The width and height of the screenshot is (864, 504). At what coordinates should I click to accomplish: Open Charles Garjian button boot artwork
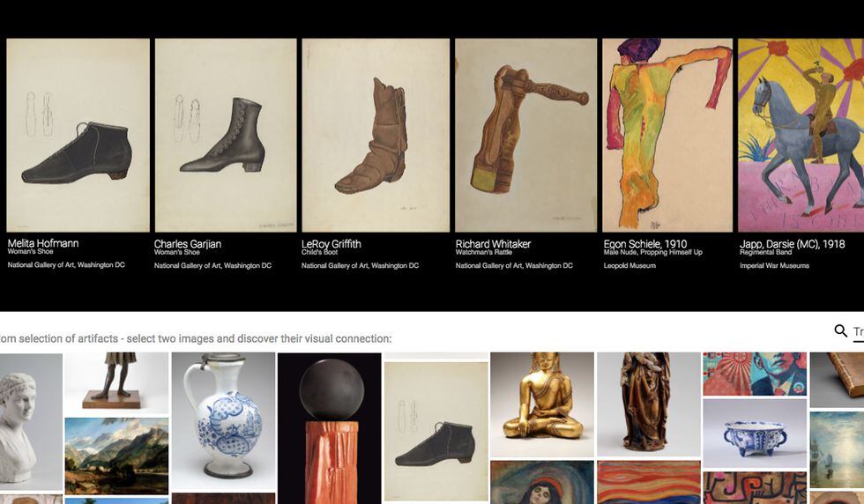click(x=226, y=135)
